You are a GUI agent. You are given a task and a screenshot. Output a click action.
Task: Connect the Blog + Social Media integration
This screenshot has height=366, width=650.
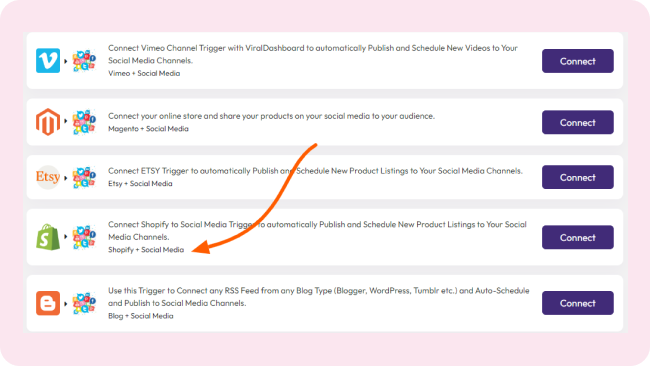coord(577,303)
